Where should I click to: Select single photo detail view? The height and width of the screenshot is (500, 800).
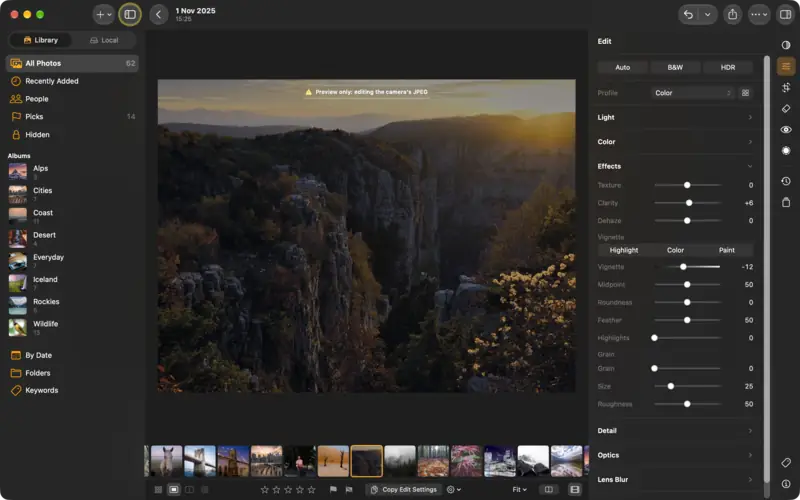click(x=174, y=490)
